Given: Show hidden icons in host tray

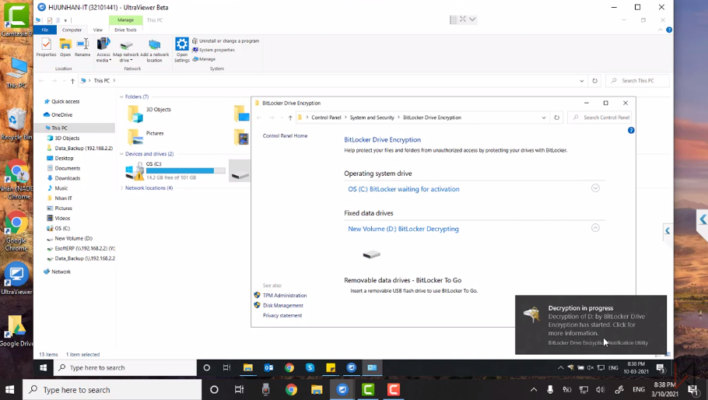Looking at the screenshot, I should pos(534,389).
